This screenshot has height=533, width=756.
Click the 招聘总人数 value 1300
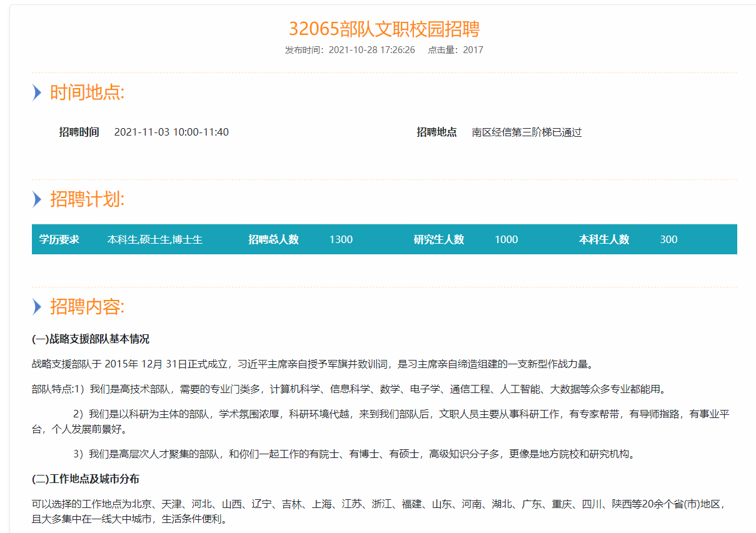point(341,239)
